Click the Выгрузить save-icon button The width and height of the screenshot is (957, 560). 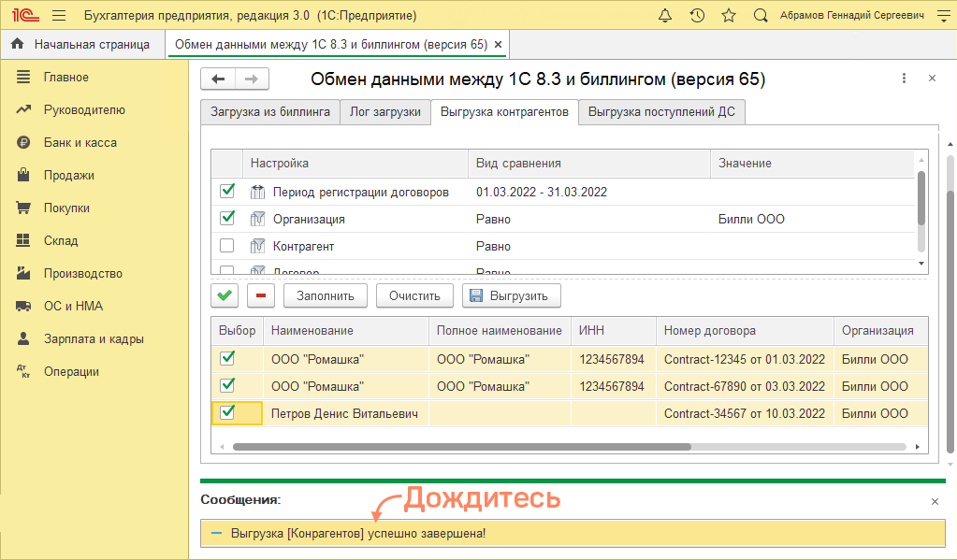tap(512, 295)
